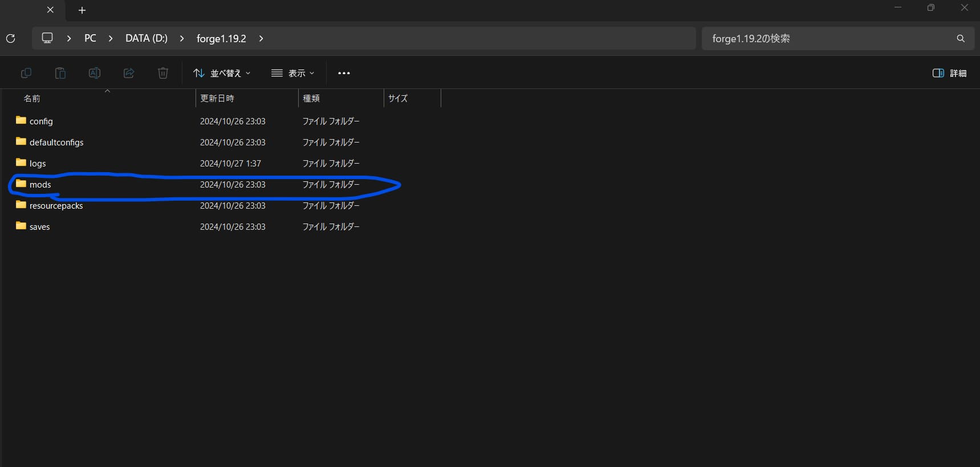The image size is (980, 467).
Task: Click the copy icon in toolbar
Action: coord(26,73)
